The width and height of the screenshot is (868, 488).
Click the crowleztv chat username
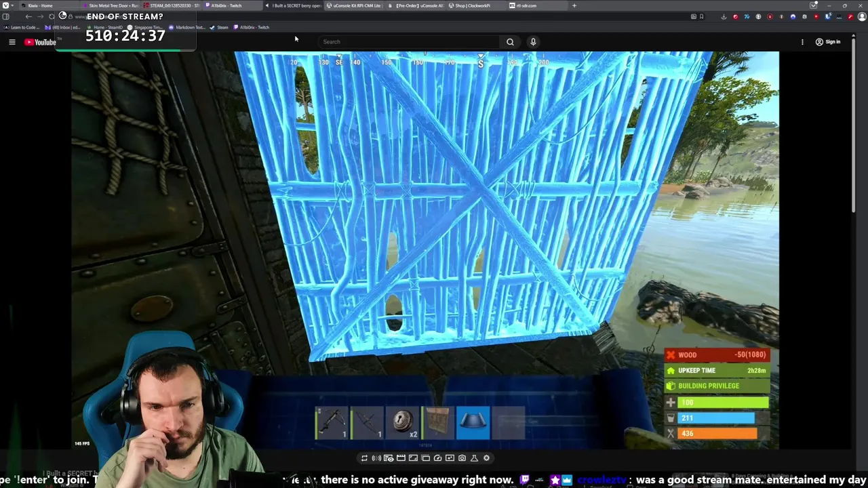(602, 480)
